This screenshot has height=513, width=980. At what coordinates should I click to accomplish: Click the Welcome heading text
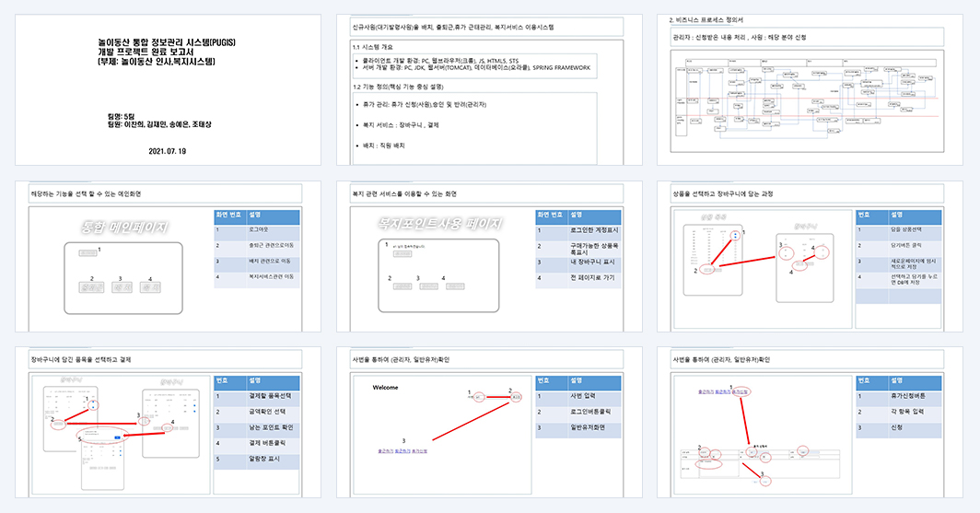pyautogui.click(x=385, y=388)
